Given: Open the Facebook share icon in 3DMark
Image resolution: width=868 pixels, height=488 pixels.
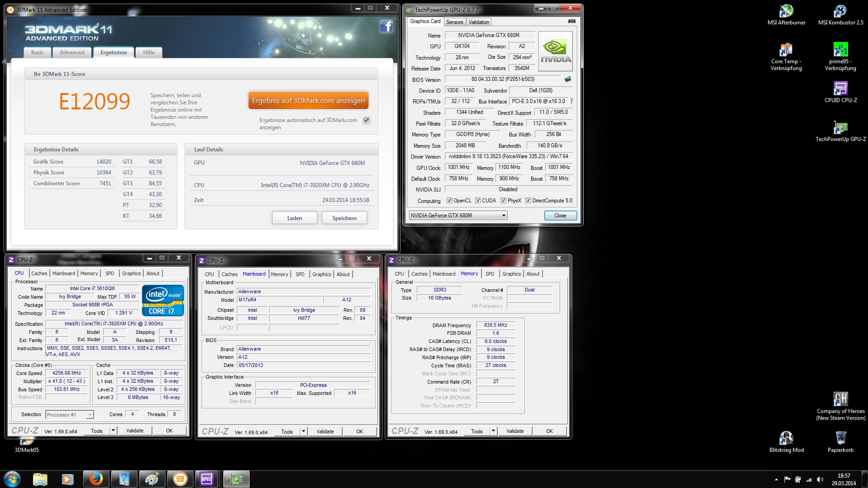Looking at the screenshot, I should 386,27.
